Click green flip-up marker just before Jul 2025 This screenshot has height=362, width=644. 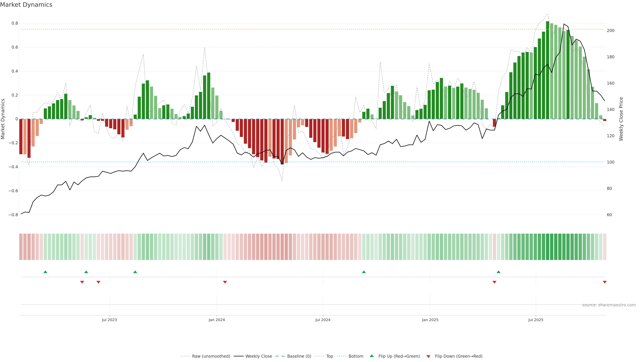coord(498,272)
